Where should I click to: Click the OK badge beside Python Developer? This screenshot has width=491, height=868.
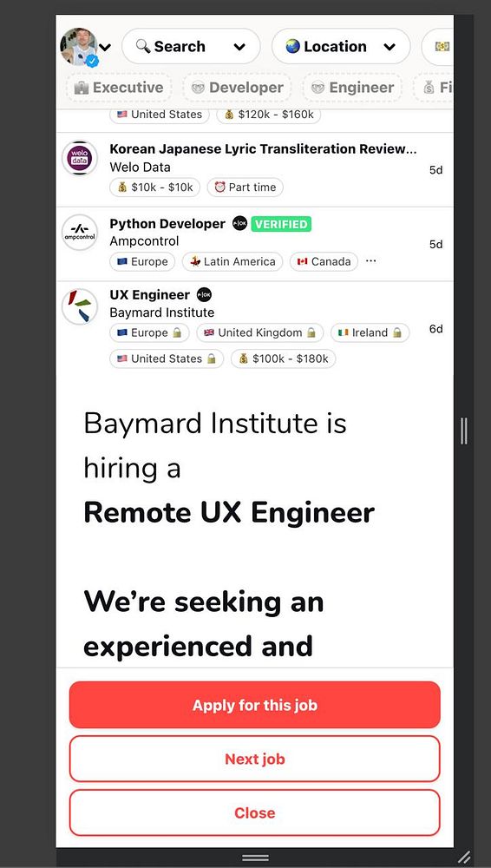tap(239, 224)
